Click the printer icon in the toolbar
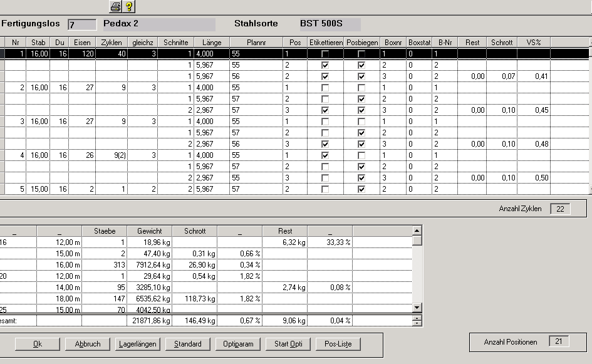This screenshot has height=364, width=592. [115, 7]
